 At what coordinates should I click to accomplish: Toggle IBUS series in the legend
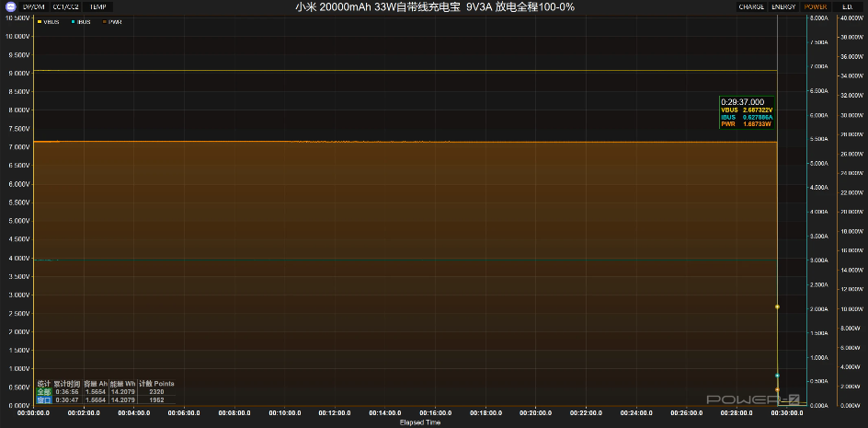[x=81, y=21]
